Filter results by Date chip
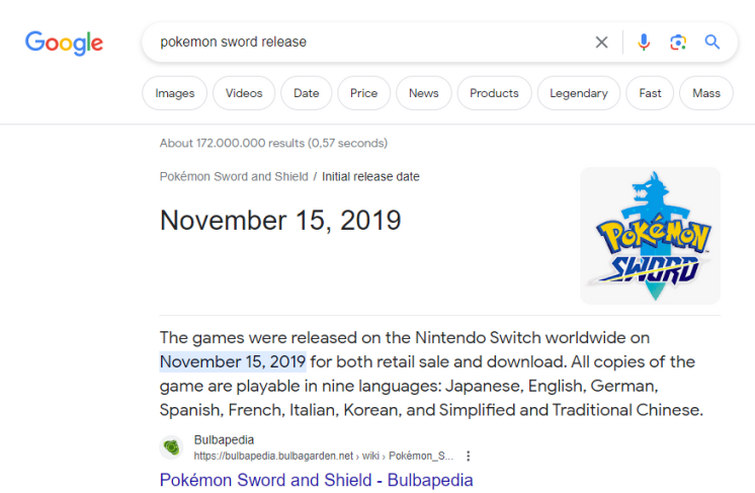 point(306,93)
